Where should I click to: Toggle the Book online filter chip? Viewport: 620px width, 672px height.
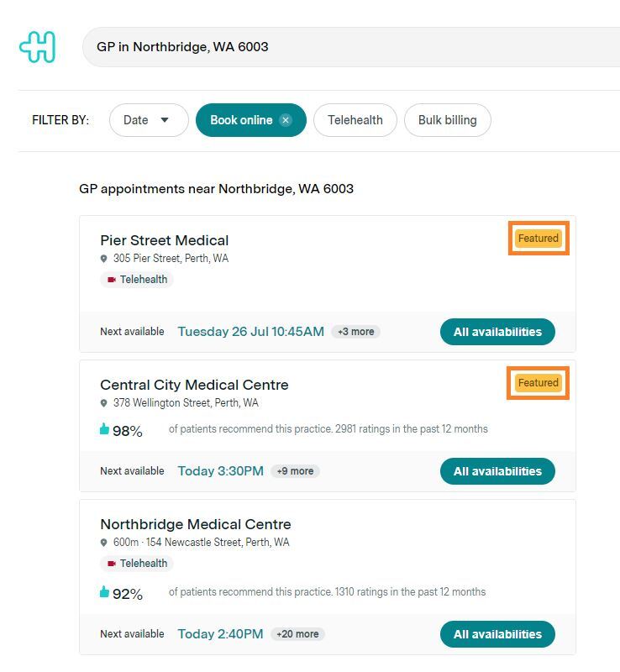[240, 120]
